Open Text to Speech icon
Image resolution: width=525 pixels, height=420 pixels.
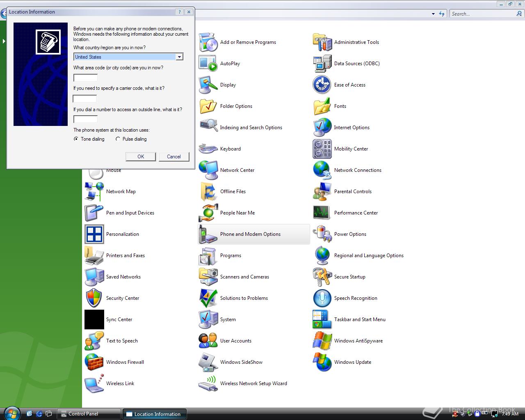pyautogui.click(x=94, y=341)
